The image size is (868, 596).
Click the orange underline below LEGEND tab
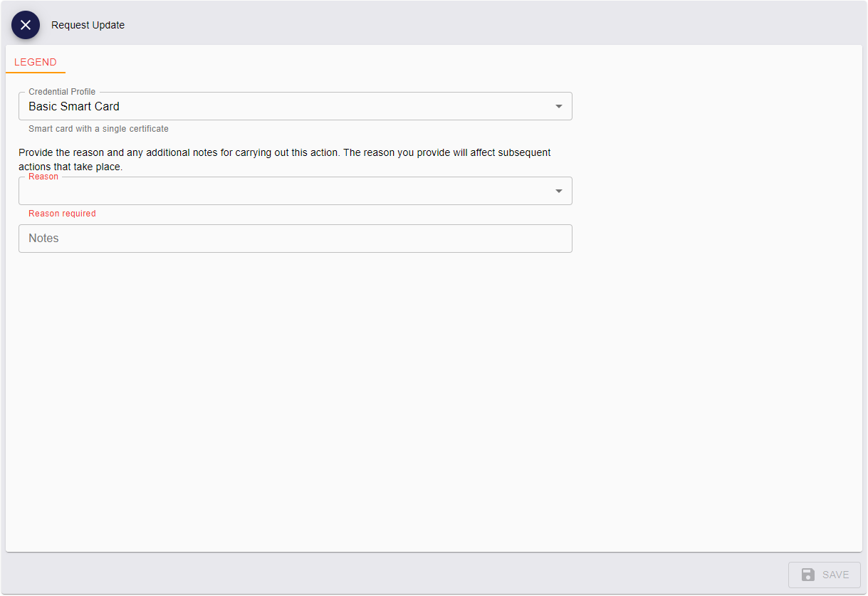click(x=36, y=73)
